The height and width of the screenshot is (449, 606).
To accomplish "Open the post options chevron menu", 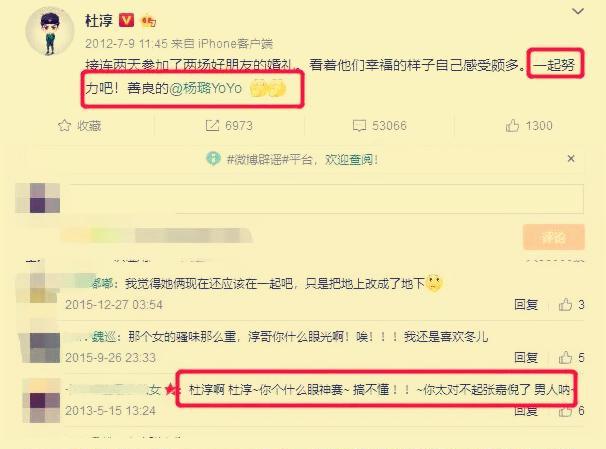I will coord(577,12).
